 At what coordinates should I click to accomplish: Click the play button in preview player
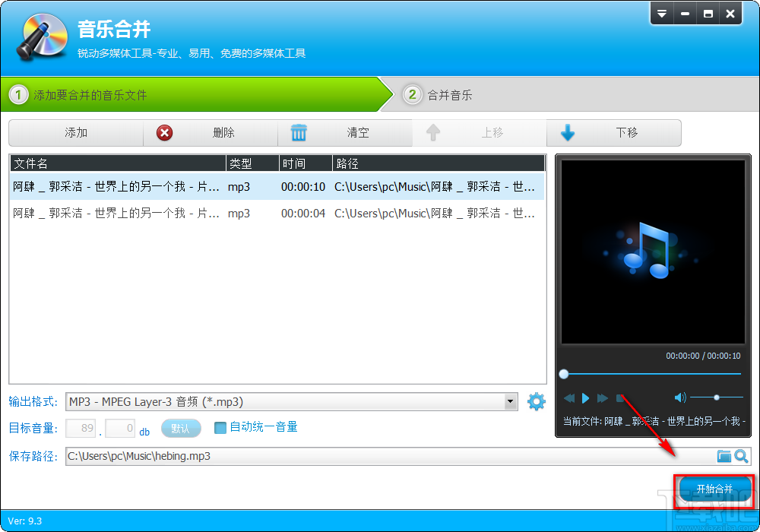click(x=585, y=398)
